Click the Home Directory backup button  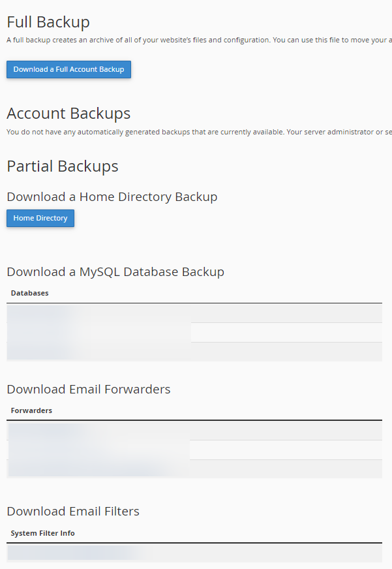(x=40, y=218)
